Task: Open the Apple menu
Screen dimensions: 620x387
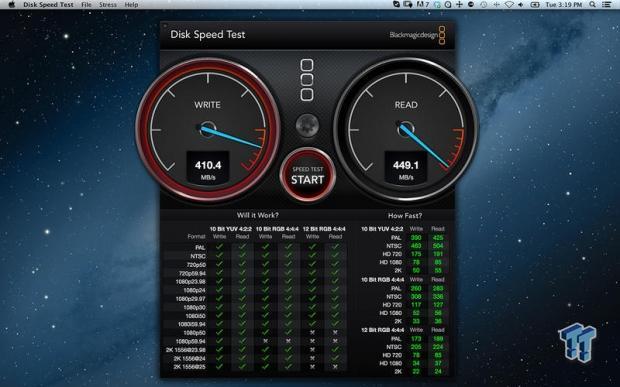Action: click(x=11, y=5)
